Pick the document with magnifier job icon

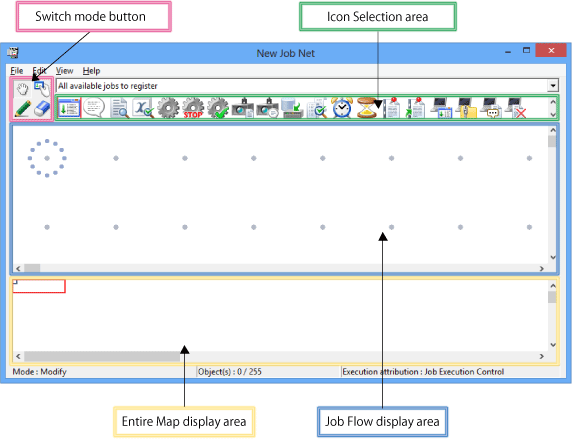coord(119,108)
